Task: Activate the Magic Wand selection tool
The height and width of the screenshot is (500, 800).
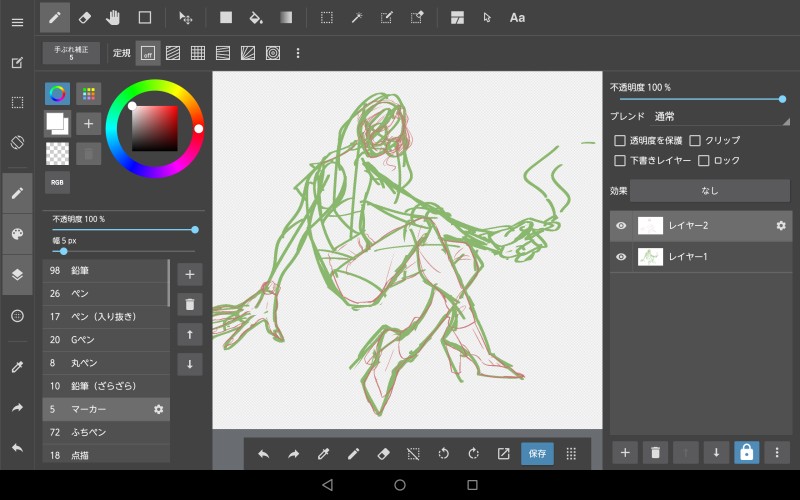Action: pyautogui.click(x=356, y=17)
